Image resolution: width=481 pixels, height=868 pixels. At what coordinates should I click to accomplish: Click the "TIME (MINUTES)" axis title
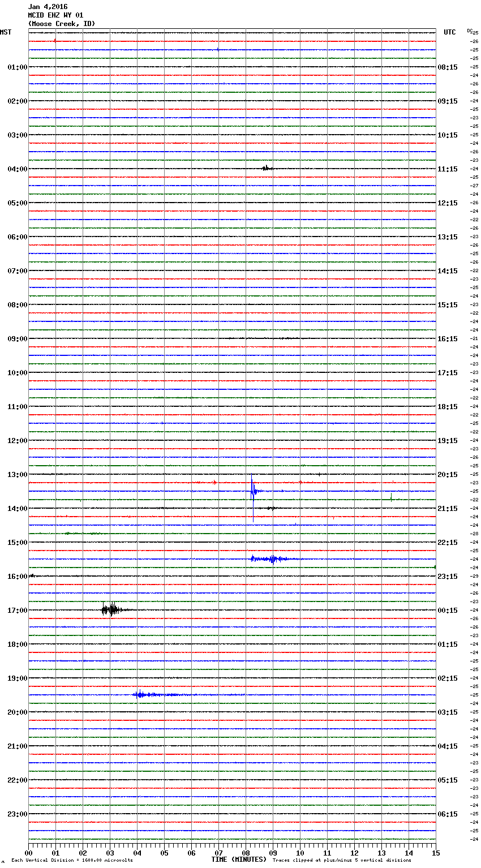pos(239,860)
